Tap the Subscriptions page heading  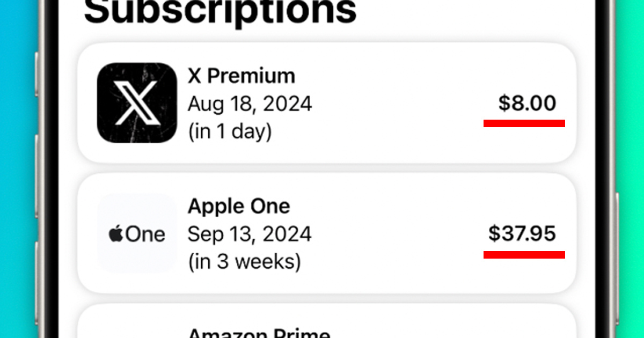pos(221,11)
